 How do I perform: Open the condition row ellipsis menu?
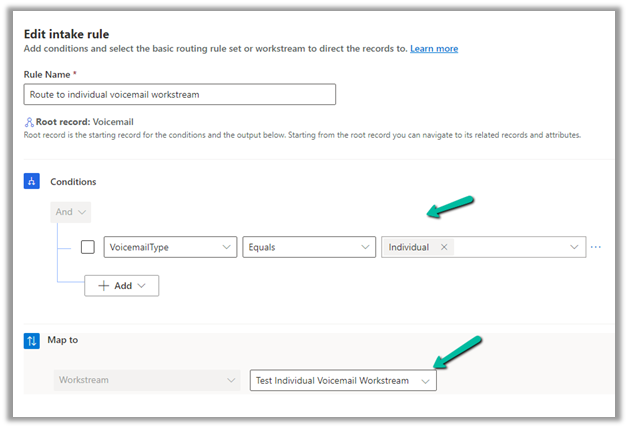point(596,247)
